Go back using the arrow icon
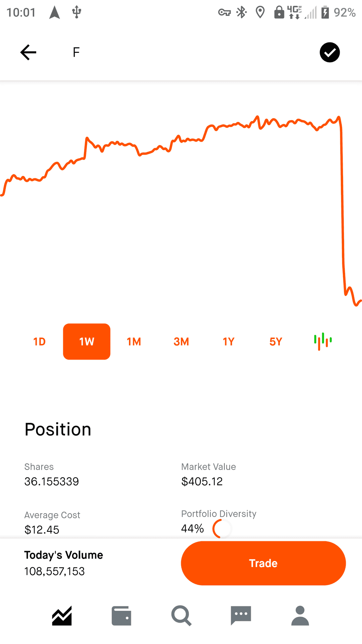Screen dimensions: 362x644 click(28, 52)
